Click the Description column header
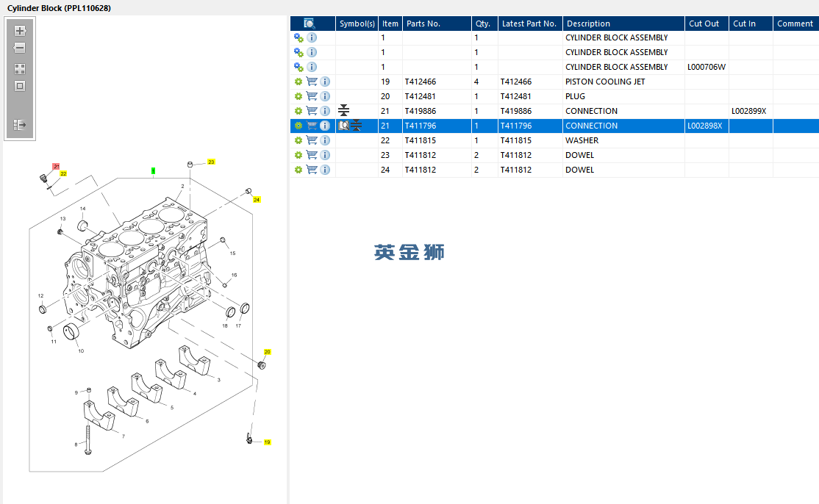 tap(588, 24)
